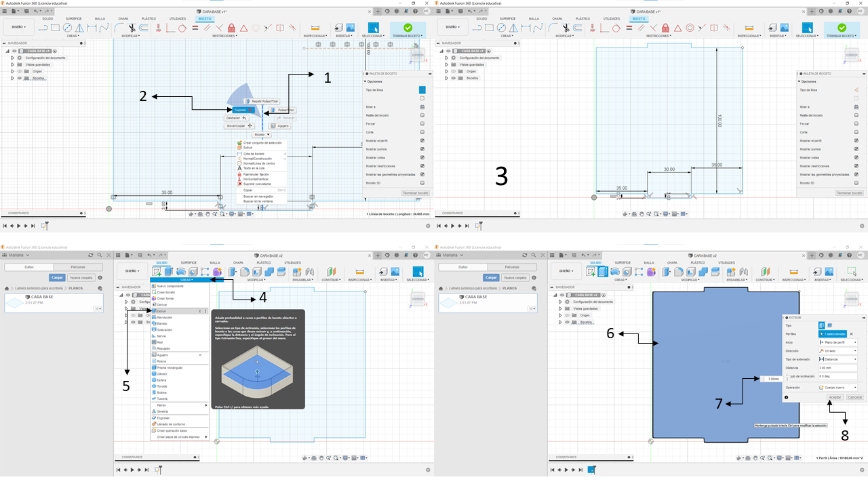
Task: Toggle Rejilla del boceto, marking-menu window's palette
Action: [x=422, y=115]
